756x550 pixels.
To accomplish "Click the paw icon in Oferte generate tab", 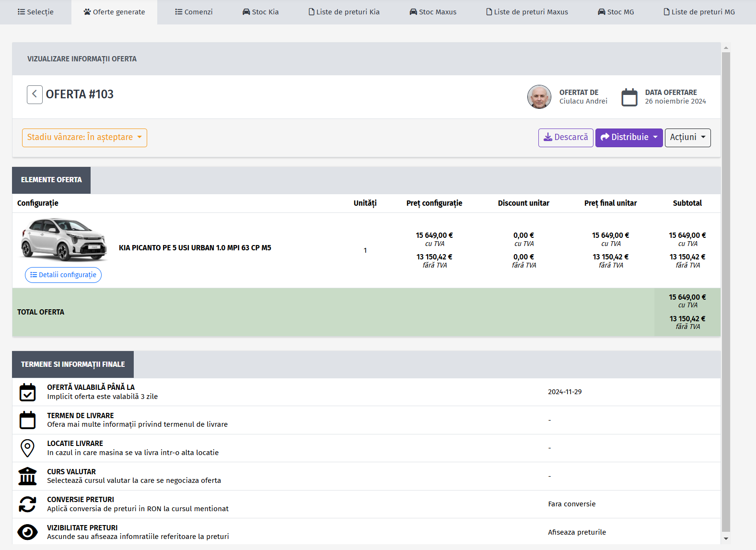I will (87, 12).
